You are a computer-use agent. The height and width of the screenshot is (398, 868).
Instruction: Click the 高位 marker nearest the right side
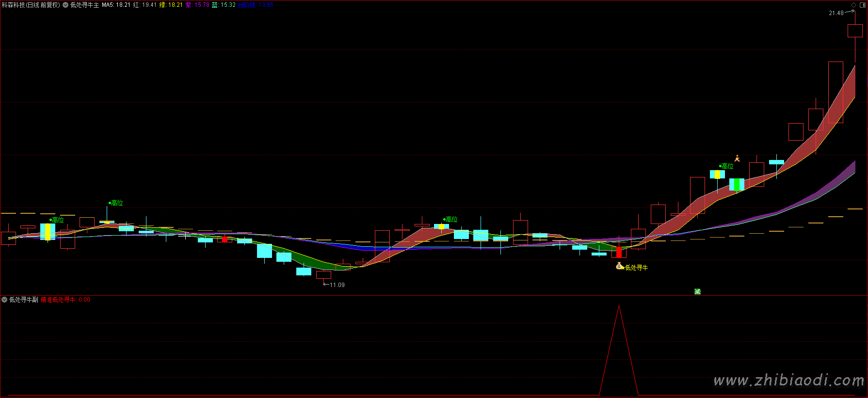tap(727, 166)
